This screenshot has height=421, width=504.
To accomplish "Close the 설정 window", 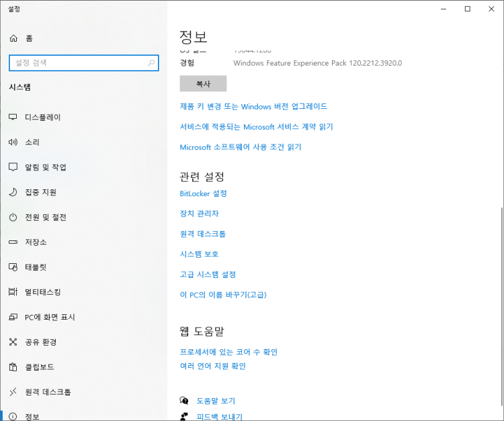I will click(491, 9).
